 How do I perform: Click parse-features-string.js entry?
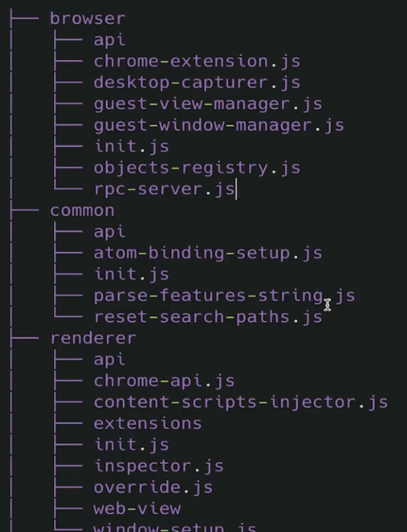[224, 296]
